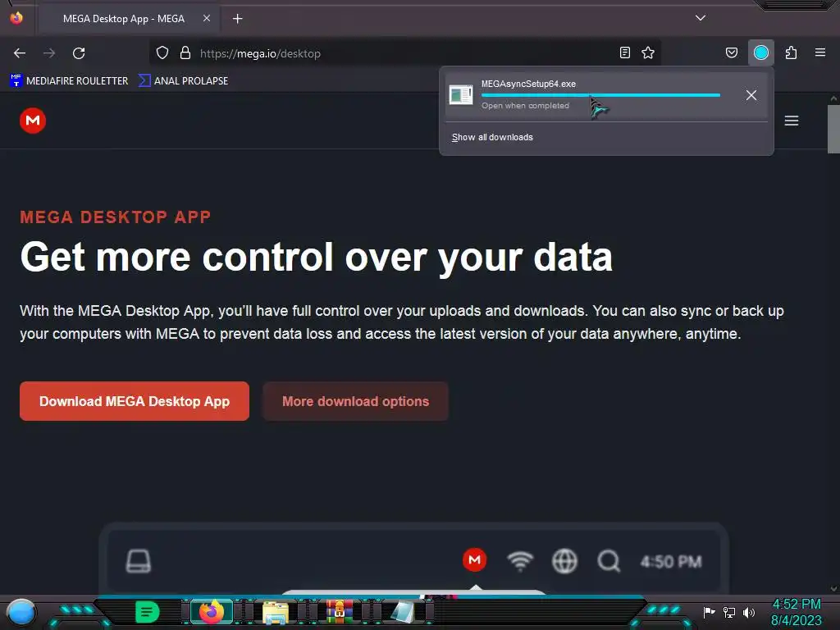840x630 pixels.
Task: Open the MEDIAFIRE ROULETTER bookmark
Action: [x=69, y=81]
